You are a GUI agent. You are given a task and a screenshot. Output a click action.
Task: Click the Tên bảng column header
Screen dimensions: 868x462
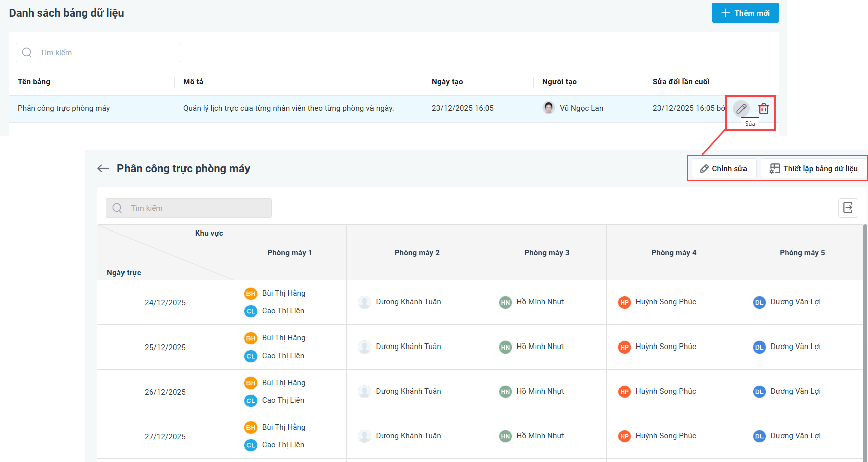[x=34, y=82]
